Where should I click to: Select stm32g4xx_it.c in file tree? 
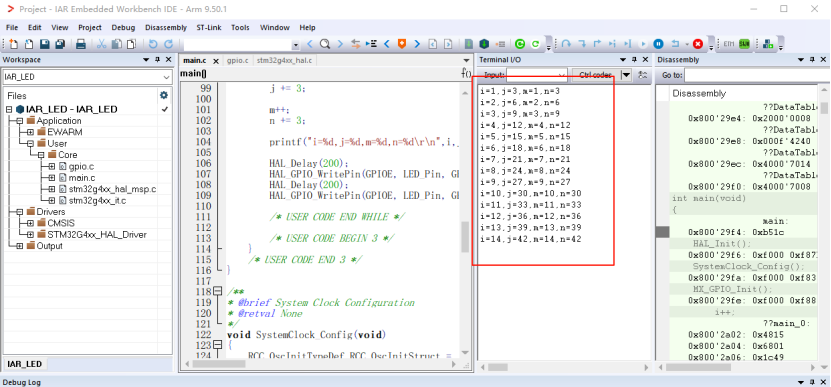(x=97, y=200)
